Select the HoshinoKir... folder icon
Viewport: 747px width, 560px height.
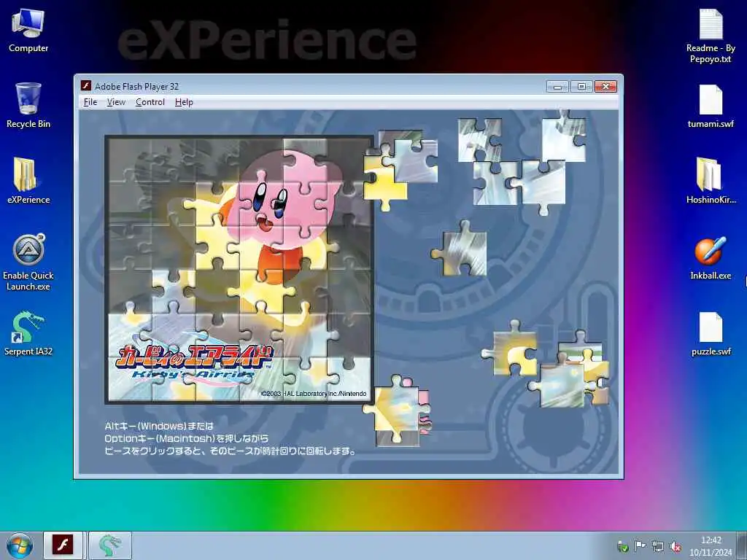[x=711, y=181]
